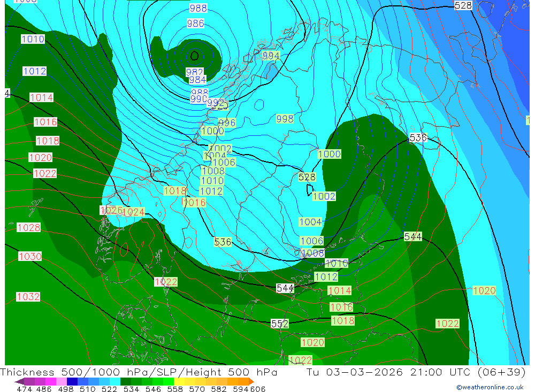The width and height of the screenshot is (535, 392).
Task: Click the '552' height contour label
Action: click(279, 324)
